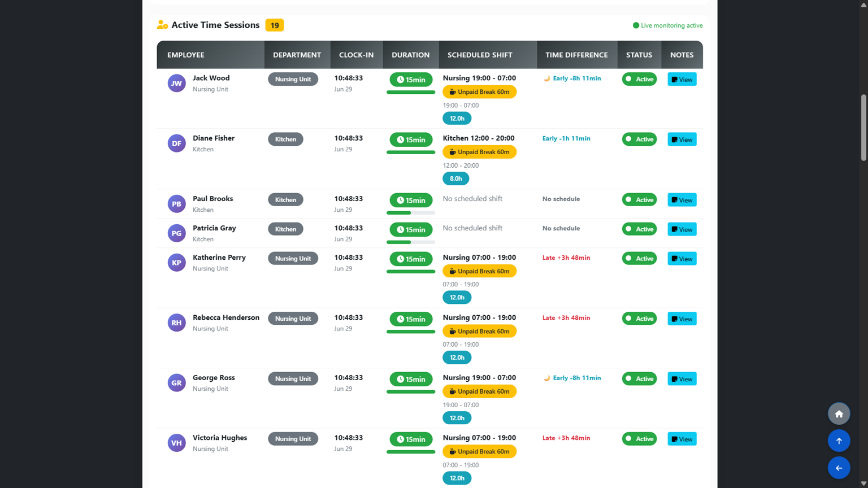Click PB avatar for Paul Brooks
This screenshot has width=868, height=488.
pyautogui.click(x=176, y=204)
